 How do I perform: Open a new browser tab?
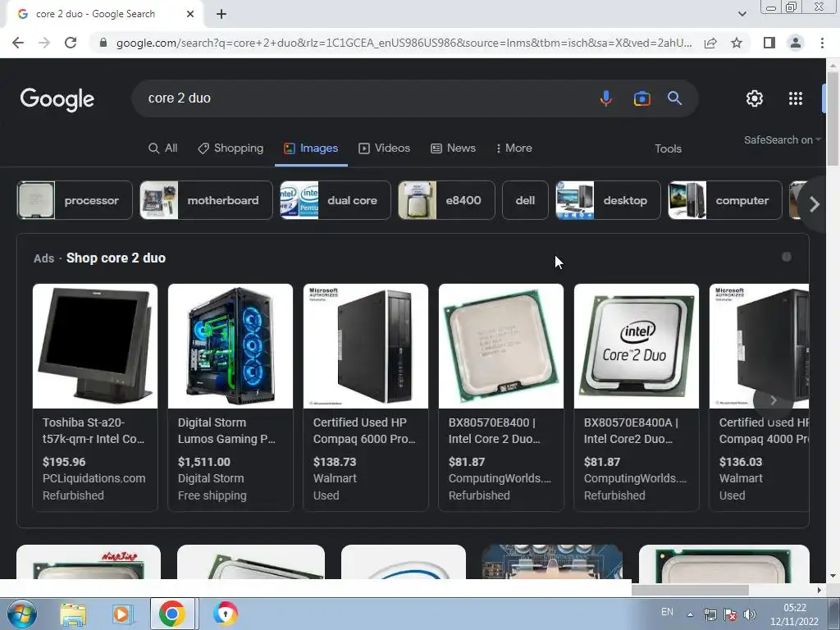coord(221,15)
